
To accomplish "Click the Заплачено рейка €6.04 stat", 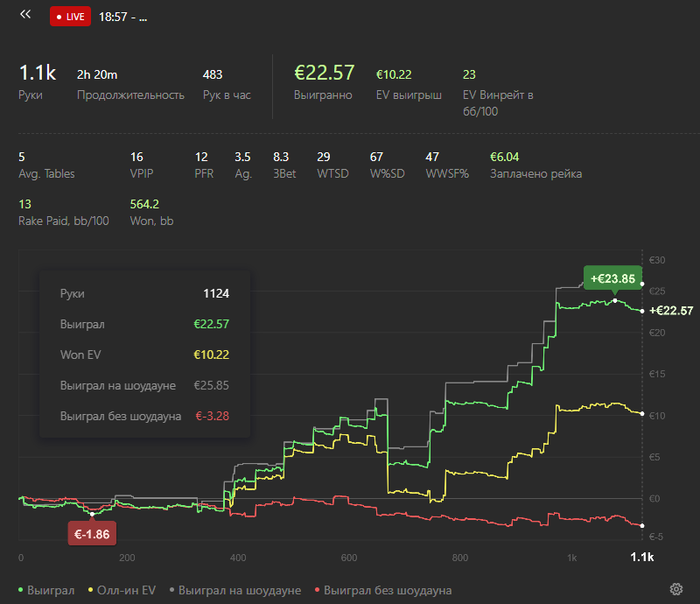I will click(x=536, y=165).
